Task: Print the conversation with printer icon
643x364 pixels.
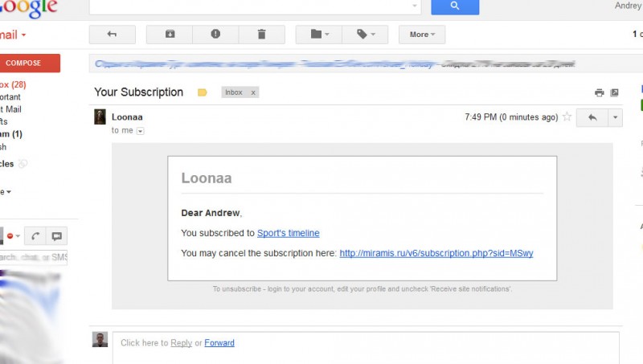Action: tap(599, 92)
